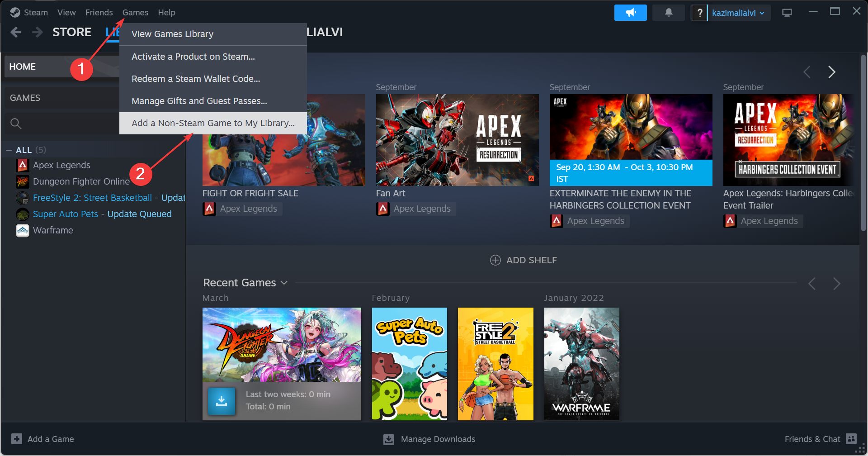Click the plus circle icon for Add Shelf
Screen dimensions: 868x456
495,260
